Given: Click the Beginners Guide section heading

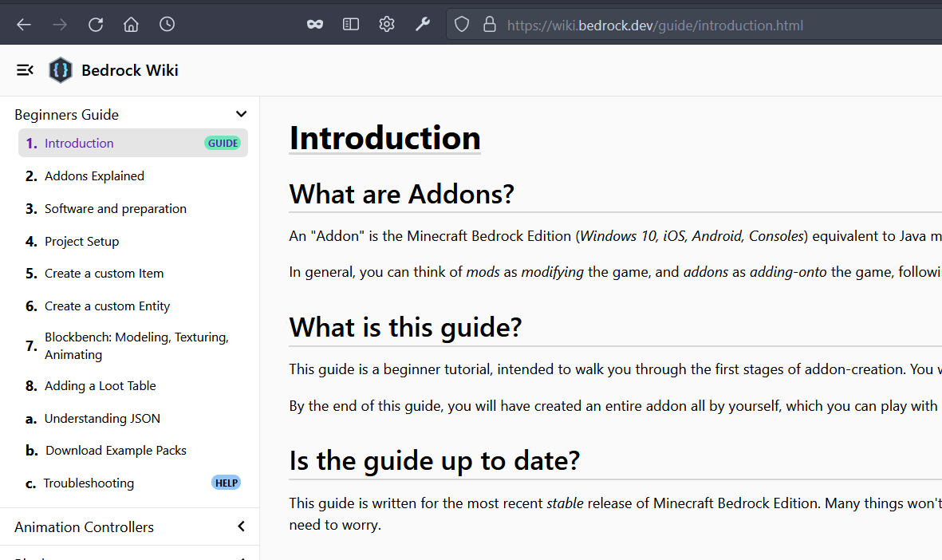Looking at the screenshot, I should pyautogui.click(x=67, y=115).
